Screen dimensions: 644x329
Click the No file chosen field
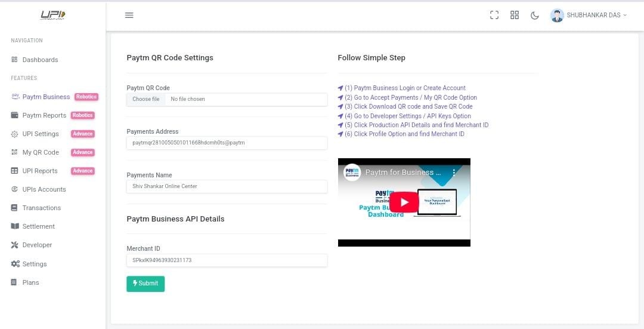(246, 99)
